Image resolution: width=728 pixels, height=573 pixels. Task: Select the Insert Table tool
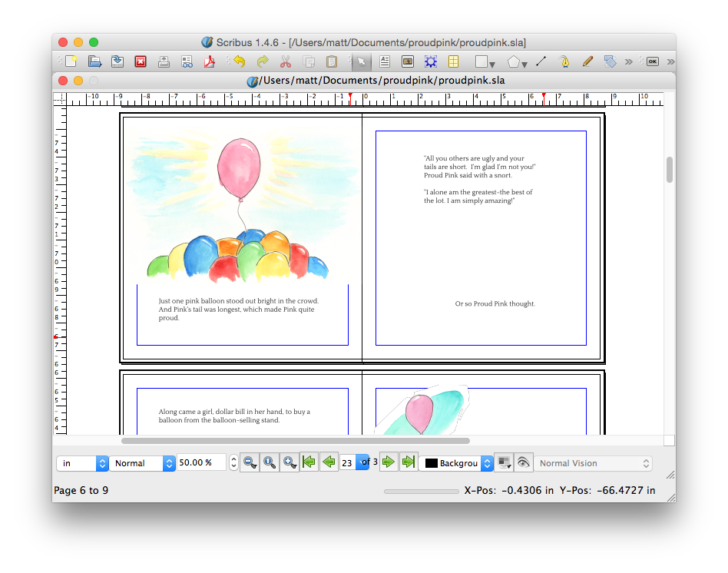[x=454, y=61]
